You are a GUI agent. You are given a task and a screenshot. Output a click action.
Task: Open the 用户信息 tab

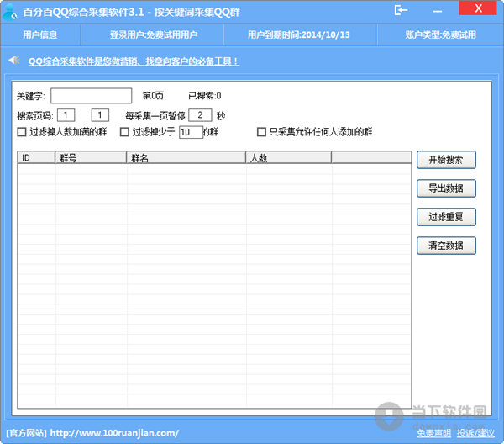click(40, 34)
